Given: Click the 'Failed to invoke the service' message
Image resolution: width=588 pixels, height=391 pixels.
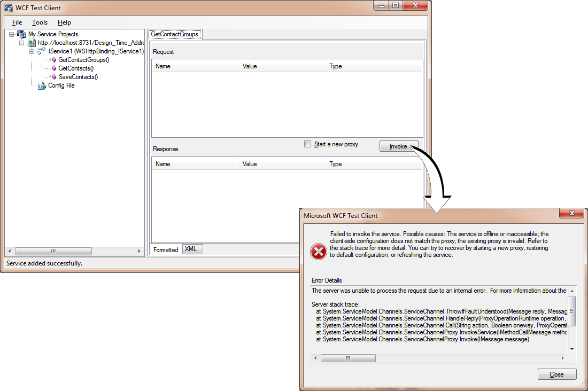Looking at the screenshot, I should click(439, 245).
